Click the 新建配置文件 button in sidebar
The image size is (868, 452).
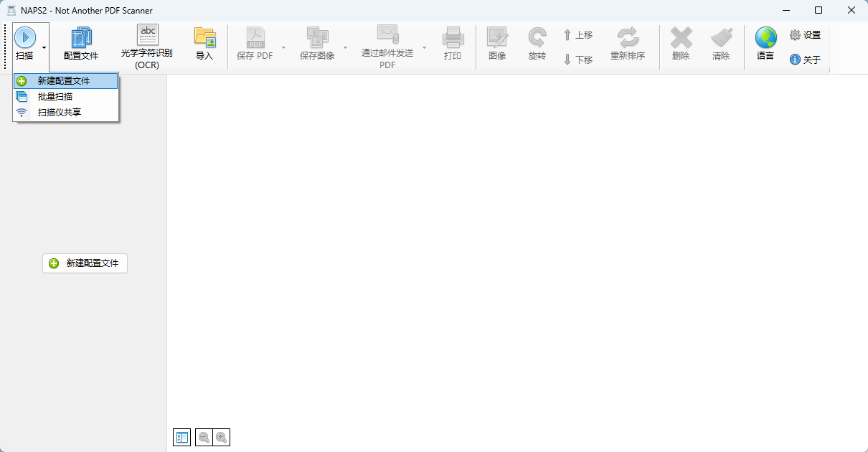point(85,263)
